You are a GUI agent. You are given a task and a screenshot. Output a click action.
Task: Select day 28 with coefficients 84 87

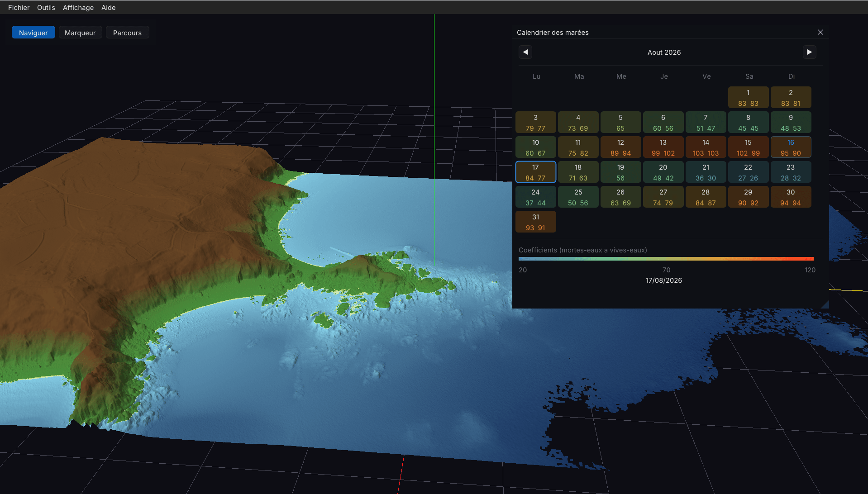706,197
